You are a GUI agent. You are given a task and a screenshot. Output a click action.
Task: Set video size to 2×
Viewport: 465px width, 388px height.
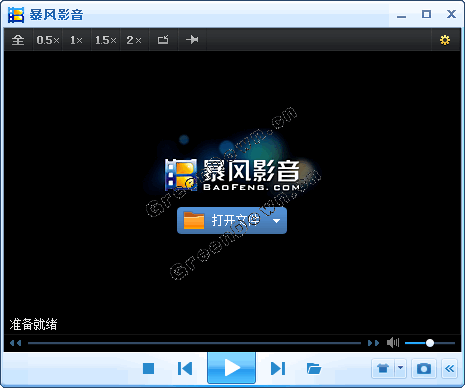(134, 40)
